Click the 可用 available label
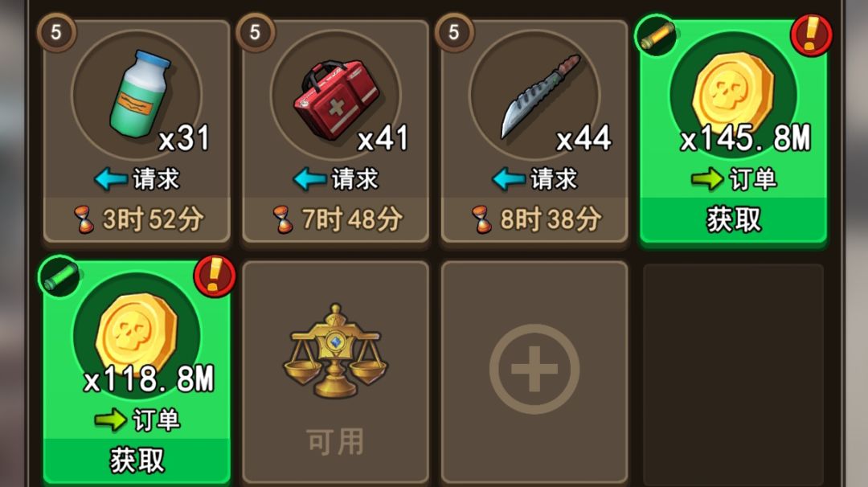This screenshot has width=868, height=487. click(335, 441)
